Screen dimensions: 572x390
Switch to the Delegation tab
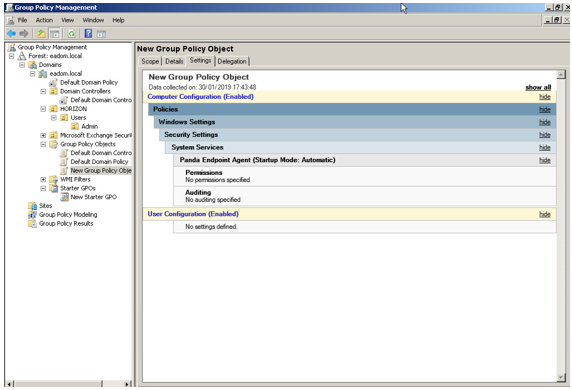pos(232,61)
